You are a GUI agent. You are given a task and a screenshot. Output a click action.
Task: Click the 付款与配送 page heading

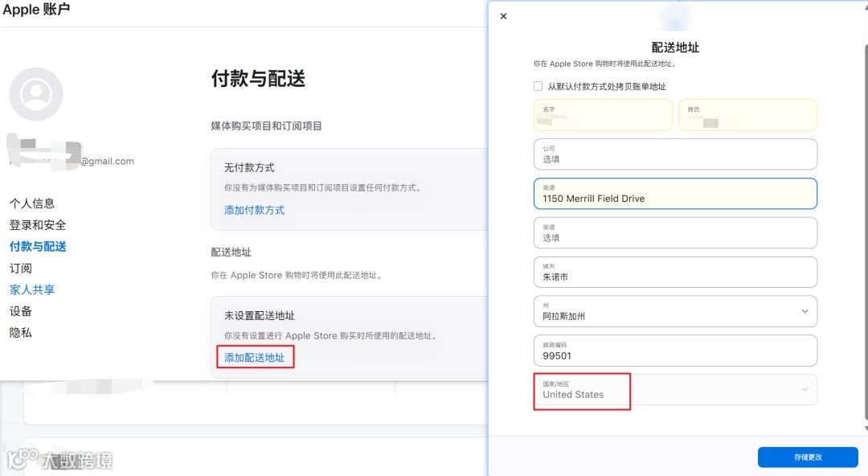click(258, 78)
